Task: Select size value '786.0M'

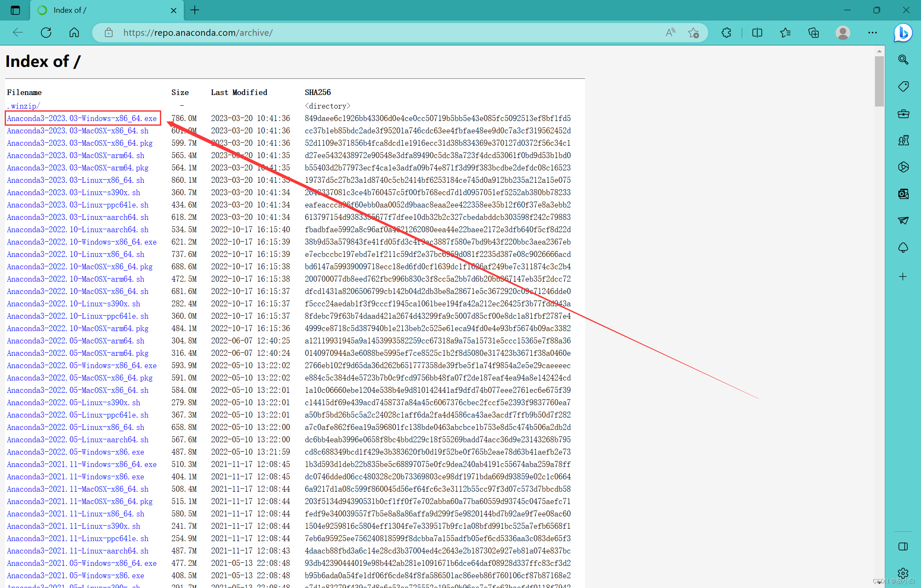Action: 184,118
